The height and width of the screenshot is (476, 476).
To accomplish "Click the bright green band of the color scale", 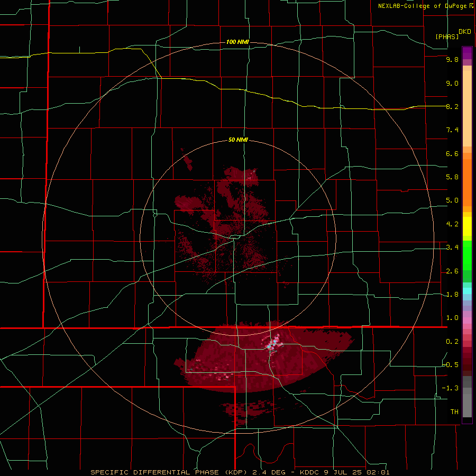I will click(467, 255).
